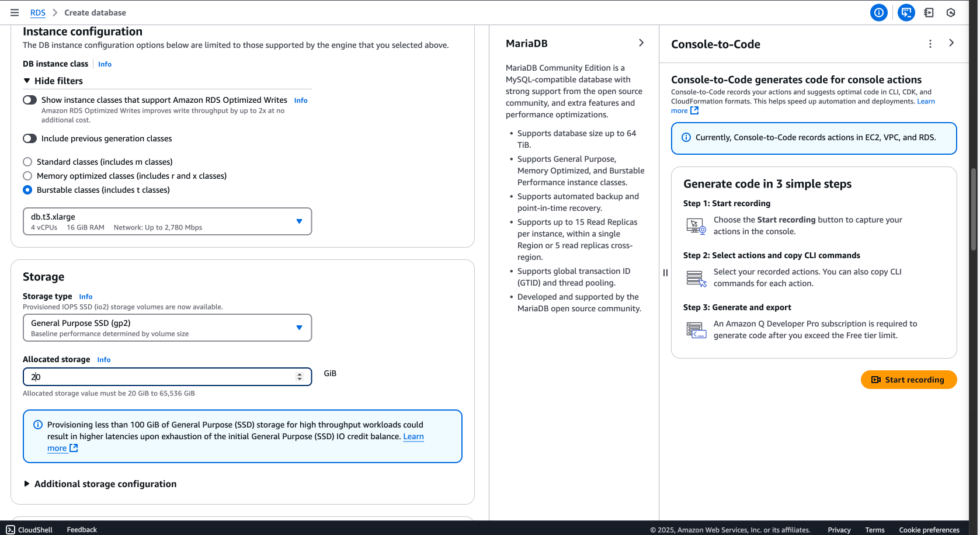Select Memory optimized classes radio button
980x535 pixels.
(27, 176)
